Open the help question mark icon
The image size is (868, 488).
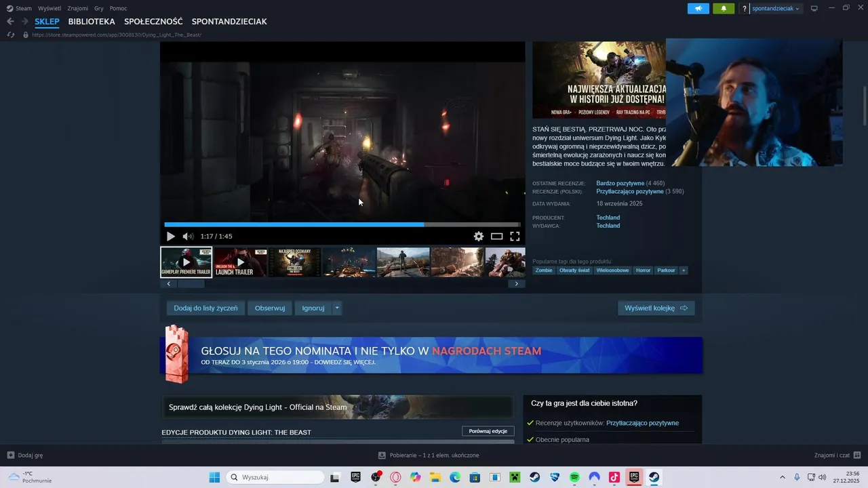click(745, 9)
